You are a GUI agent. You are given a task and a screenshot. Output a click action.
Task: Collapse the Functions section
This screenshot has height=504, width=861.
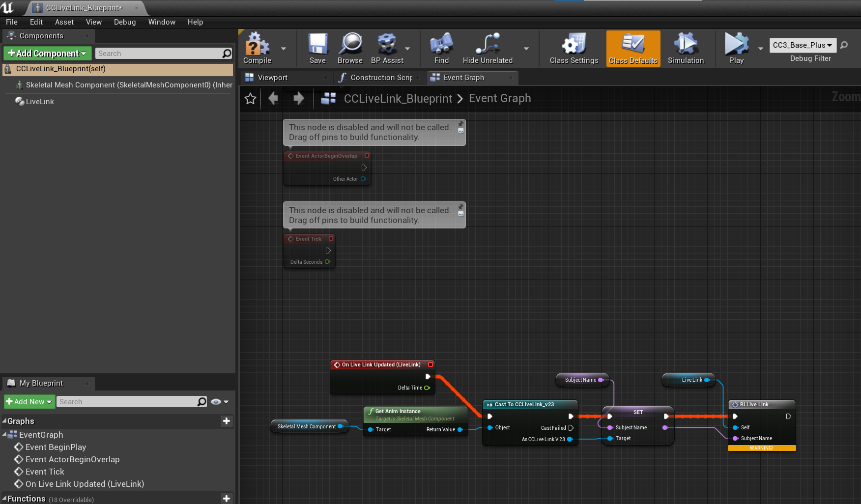[4, 498]
